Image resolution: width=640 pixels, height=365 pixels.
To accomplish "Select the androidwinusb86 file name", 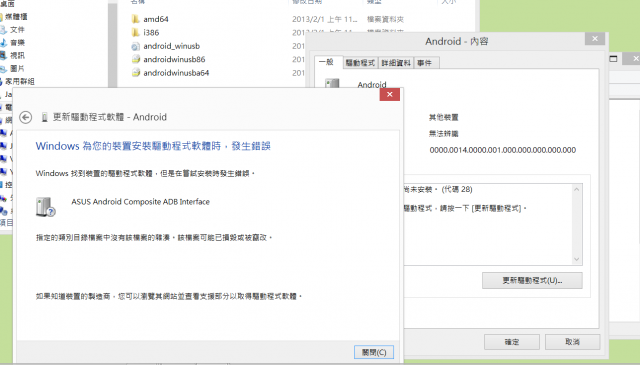I will pos(174,60).
